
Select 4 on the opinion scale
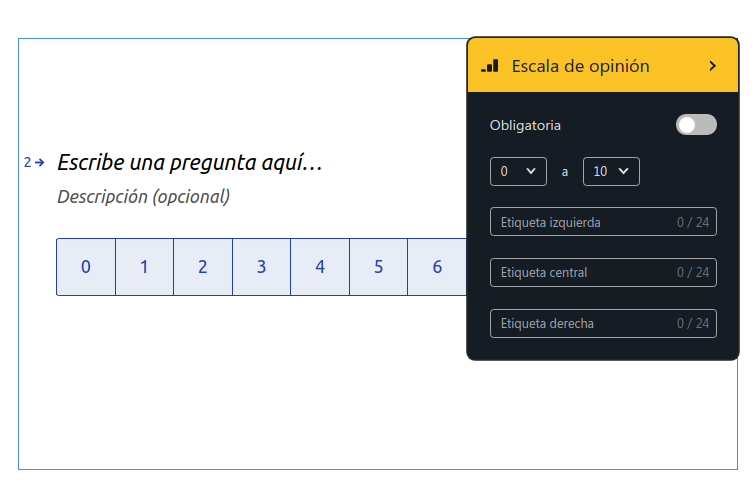(x=320, y=267)
